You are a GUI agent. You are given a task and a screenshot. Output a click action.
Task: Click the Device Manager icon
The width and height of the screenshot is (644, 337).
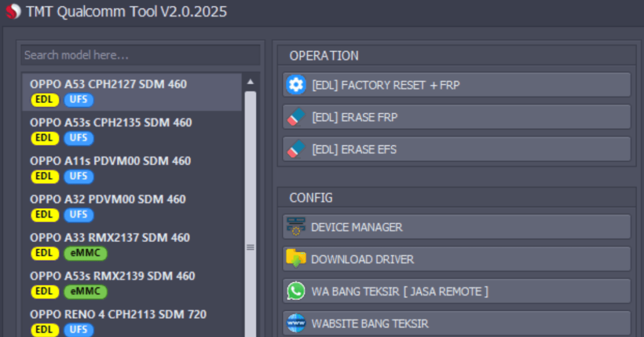(296, 226)
